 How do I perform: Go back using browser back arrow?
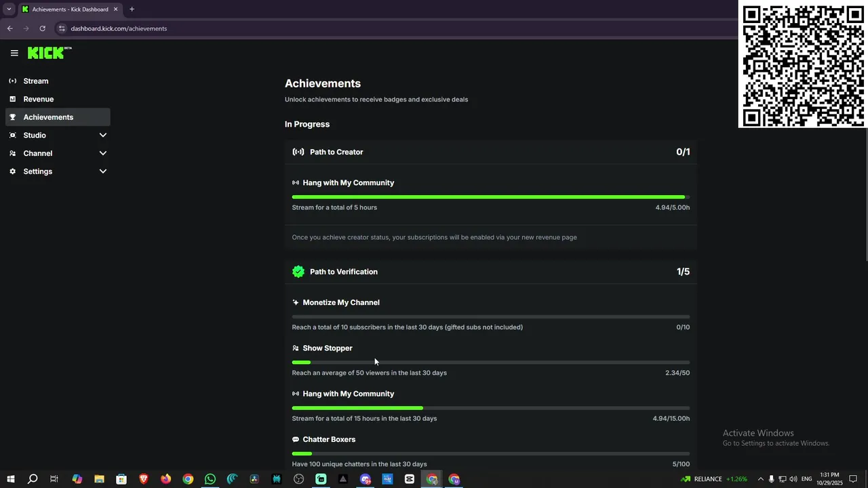pyautogui.click(x=9, y=28)
